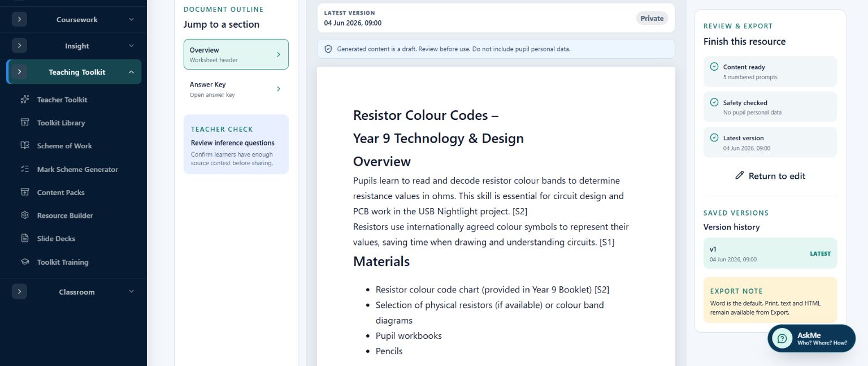Click the Overview section arrow

pyautogui.click(x=278, y=54)
